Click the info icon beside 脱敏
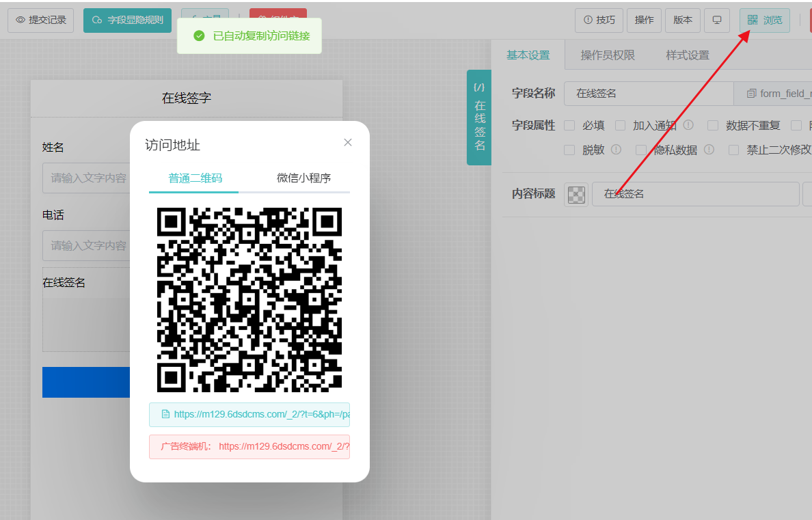The height and width of the screenshot is (520, 812). (616, 149)
